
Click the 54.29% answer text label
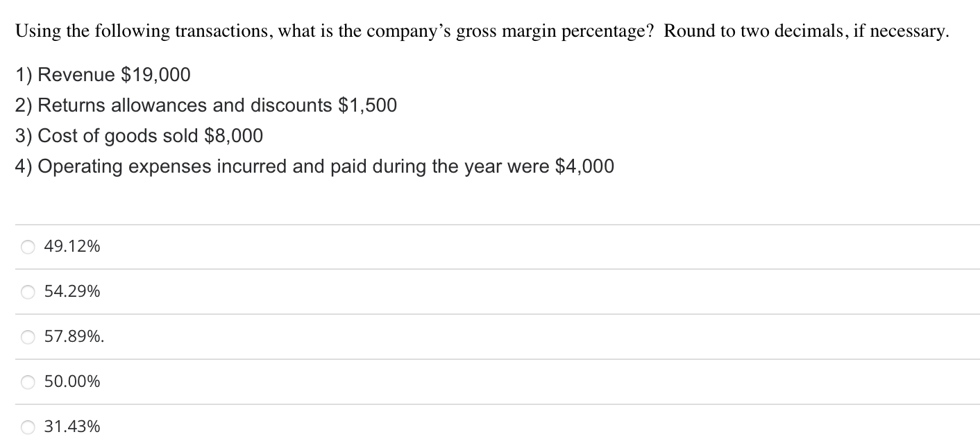coord(71,291)
